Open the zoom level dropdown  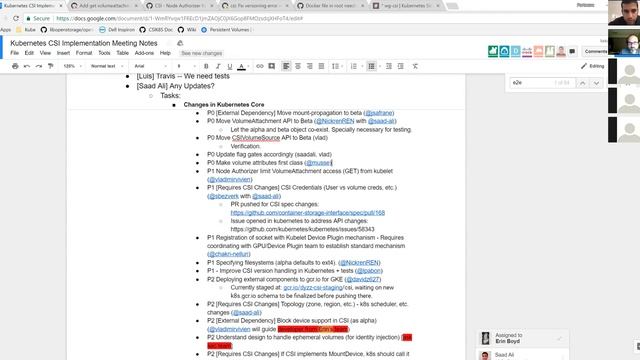(72, 66)
